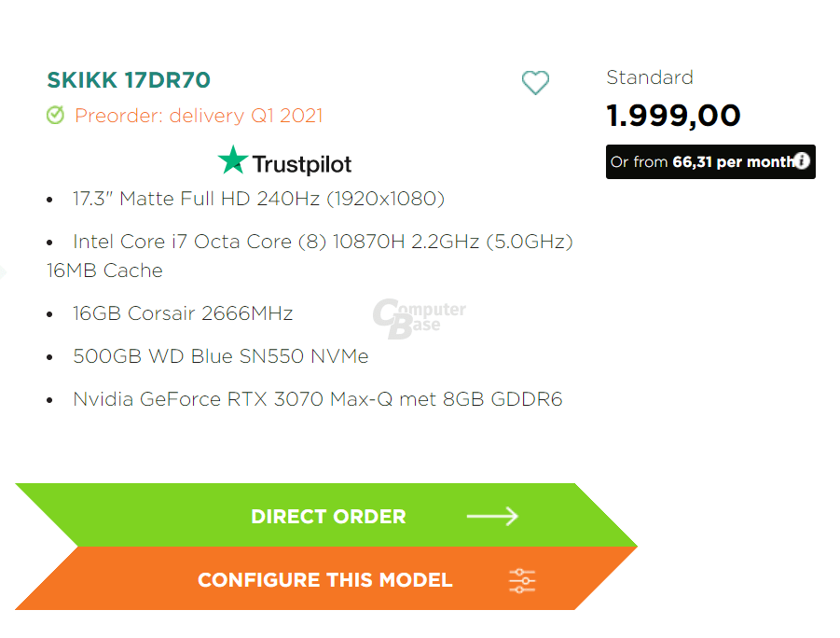Click the ComputerBase watermark logo
Image resolution: width=840 pixels, height=638 pixels.
419,318
